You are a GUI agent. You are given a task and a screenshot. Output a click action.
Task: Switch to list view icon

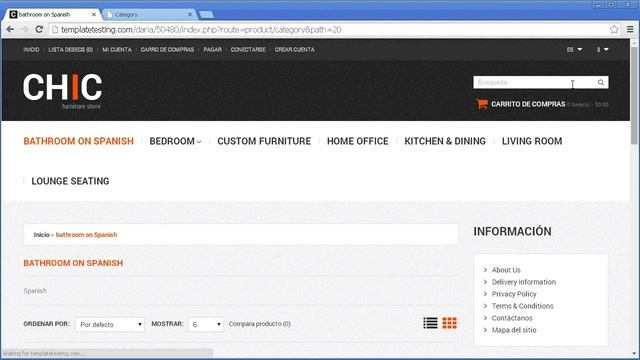click(430, 323)
